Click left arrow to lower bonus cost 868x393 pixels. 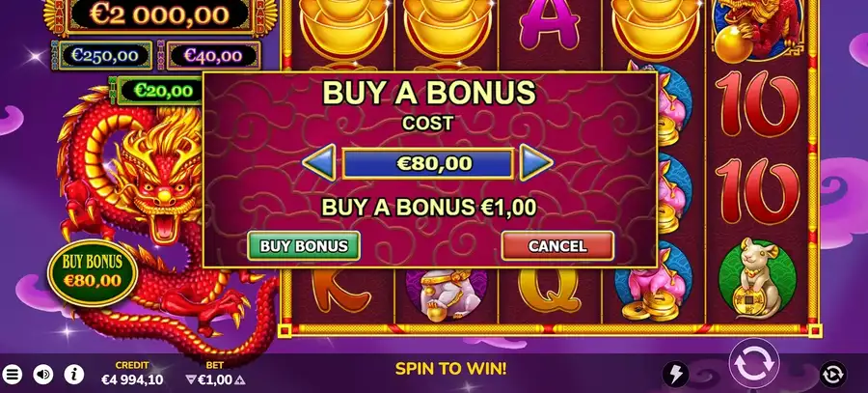pos(319,162)
